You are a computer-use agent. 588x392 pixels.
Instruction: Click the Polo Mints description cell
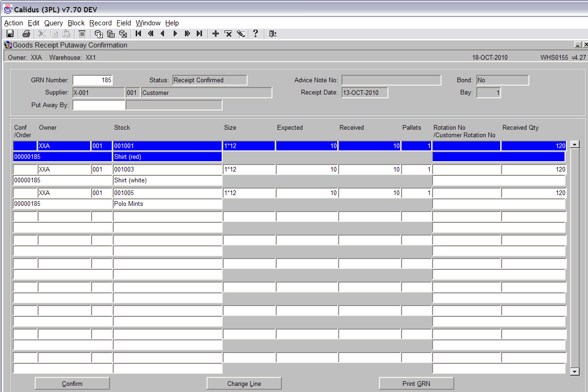[168, 204]
